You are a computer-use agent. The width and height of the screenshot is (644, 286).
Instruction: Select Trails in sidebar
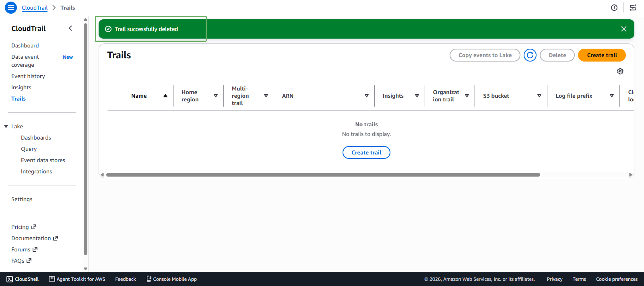point(19,99)
